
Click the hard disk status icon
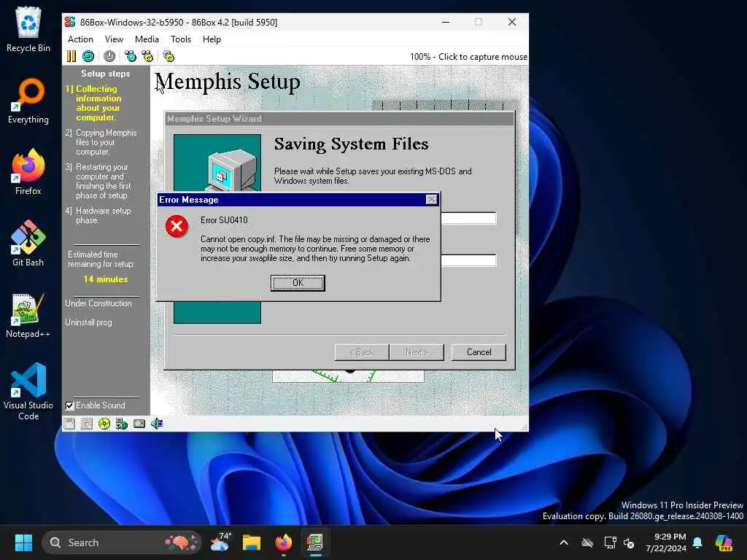pyautogui.click(x=139, y=424)
